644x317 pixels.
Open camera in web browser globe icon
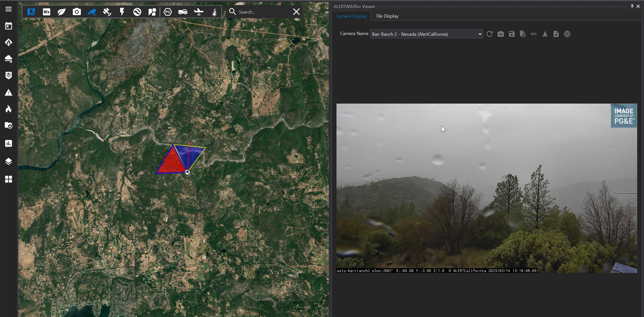coord(567,34)
